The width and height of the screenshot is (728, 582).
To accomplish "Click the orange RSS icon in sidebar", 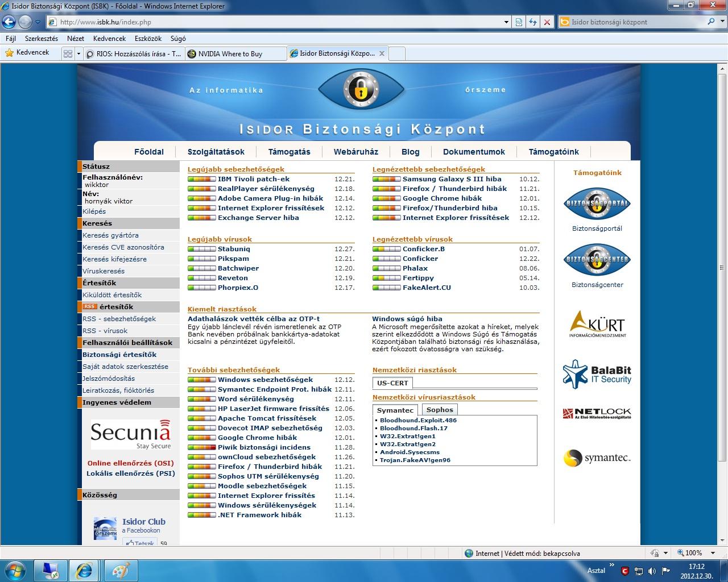I will (x=90, y=306).
